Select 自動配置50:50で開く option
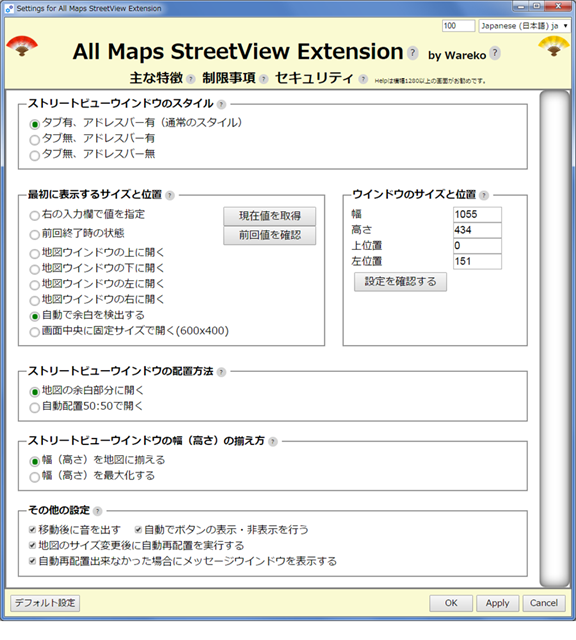The image size is (576, 640). point(35,407)
